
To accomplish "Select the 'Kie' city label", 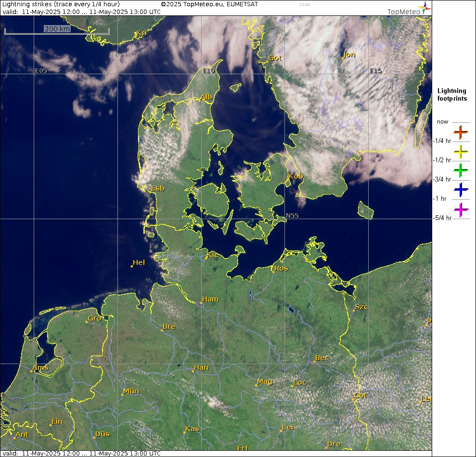I will [213, 255].
